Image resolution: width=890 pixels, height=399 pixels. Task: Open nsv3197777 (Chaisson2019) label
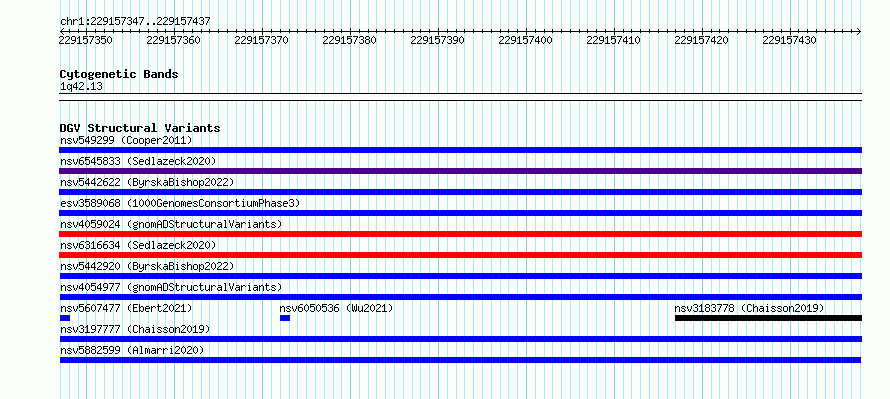(x=135, y=329)
